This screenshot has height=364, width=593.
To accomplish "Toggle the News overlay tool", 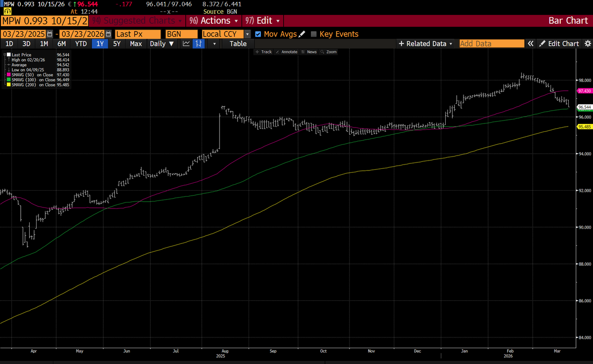I will [x=309, y=52].
